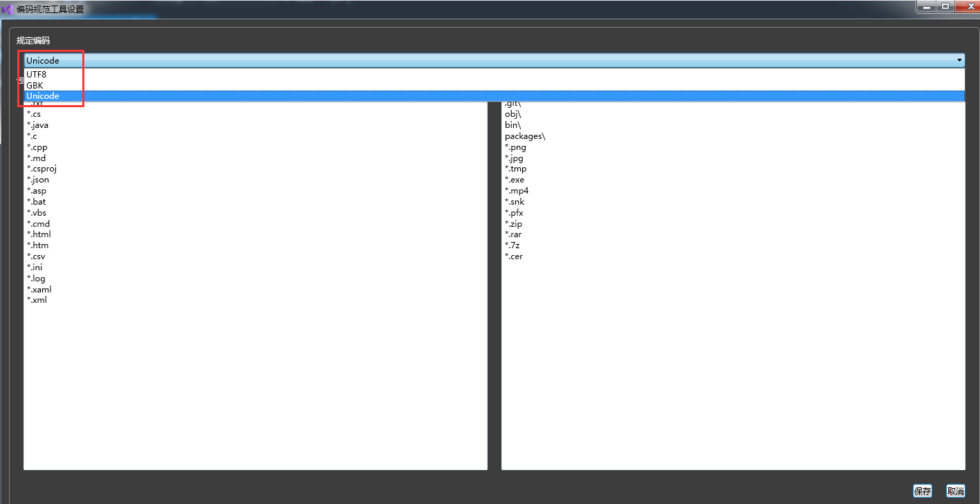
Task: Choose UTF8 from the encoding list
Action: [494, 74]
